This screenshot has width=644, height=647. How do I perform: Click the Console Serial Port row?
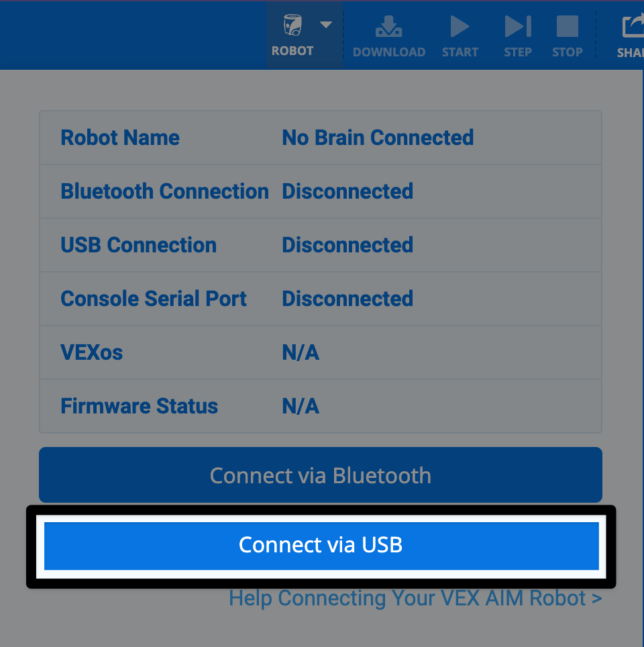click(x=321, y=299)
